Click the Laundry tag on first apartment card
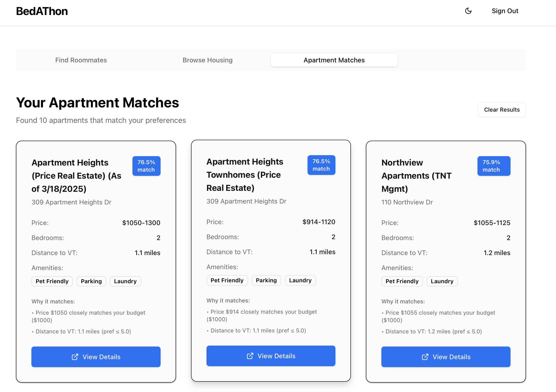This screenshot has width=556, height=392. [125, 281]
